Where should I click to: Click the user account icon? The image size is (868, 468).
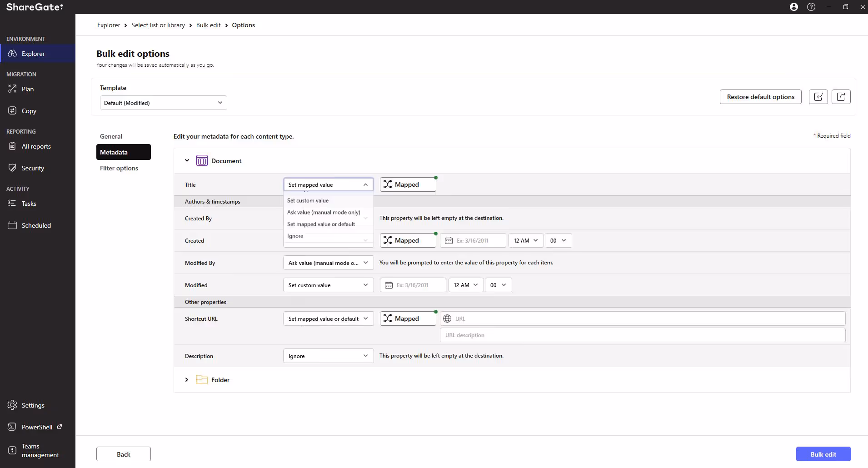[x=794, y=7]
